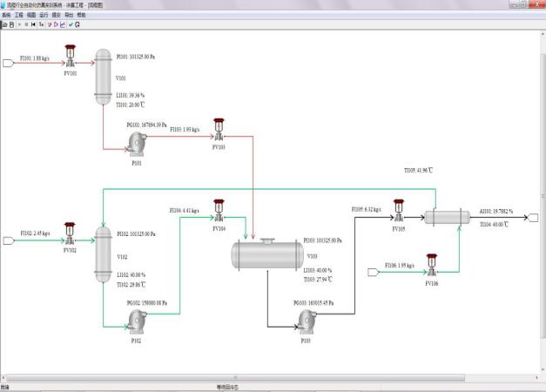The height and width of the screenshot is (392, 546).
Task: Click the save toolbar icon
Action: pyautogui.click(x=11, y=24)
